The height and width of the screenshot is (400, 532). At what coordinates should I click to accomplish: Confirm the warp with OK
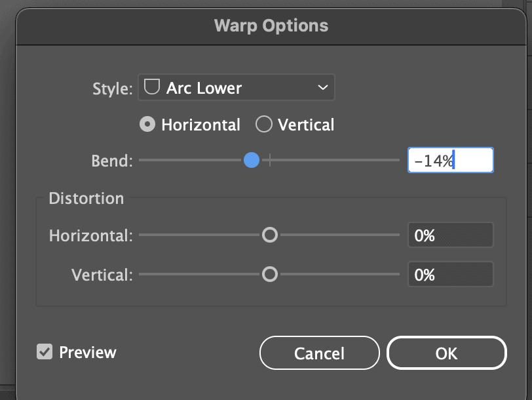coord(446,353)
